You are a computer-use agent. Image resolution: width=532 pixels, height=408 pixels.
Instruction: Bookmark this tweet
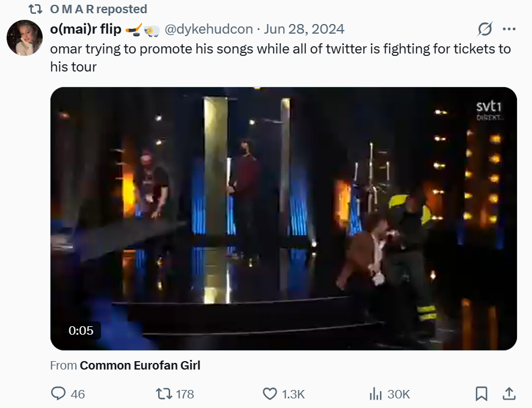click(481, 394)
